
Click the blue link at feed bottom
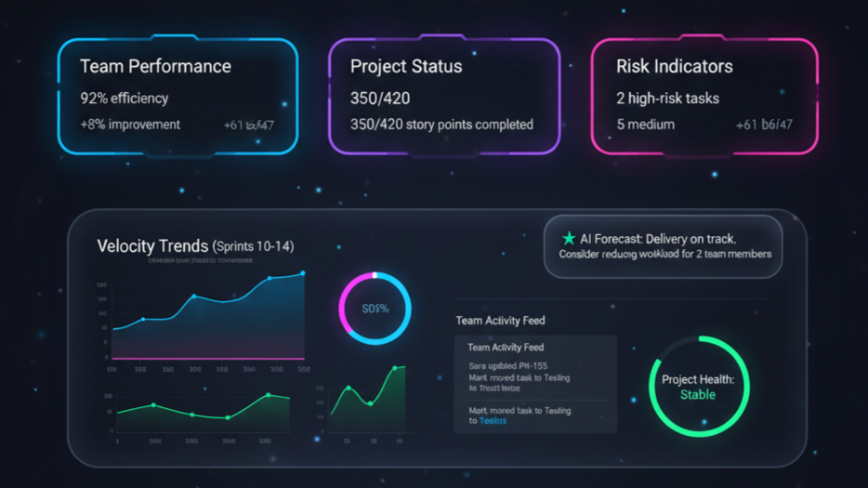[493, 421]
